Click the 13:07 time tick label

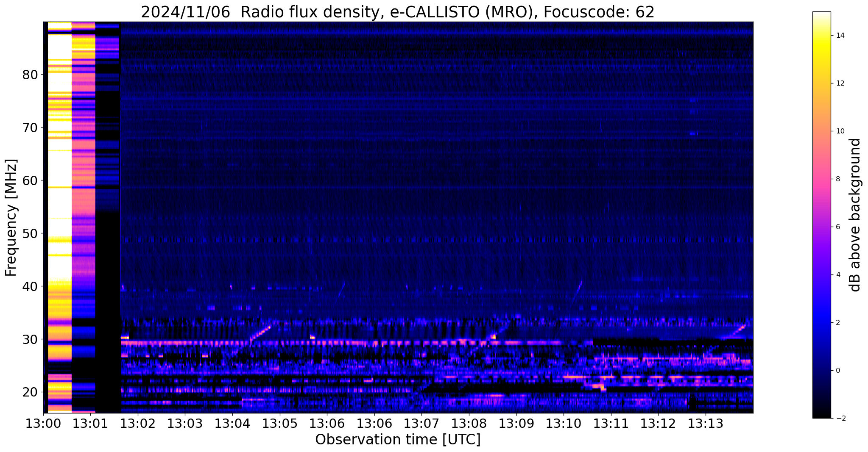pyautogui.click(x=421, y=423)
